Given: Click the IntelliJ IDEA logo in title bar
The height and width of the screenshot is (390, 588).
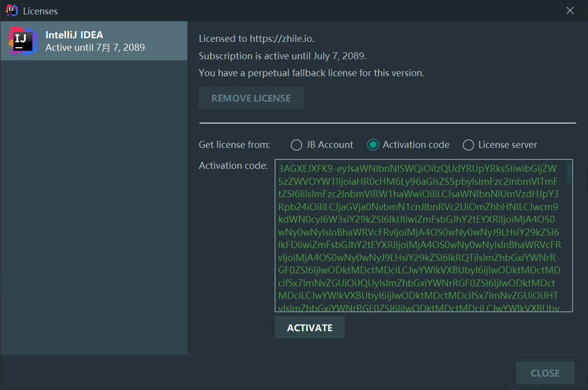Looking at the screenshot, I should pos(11,10).
